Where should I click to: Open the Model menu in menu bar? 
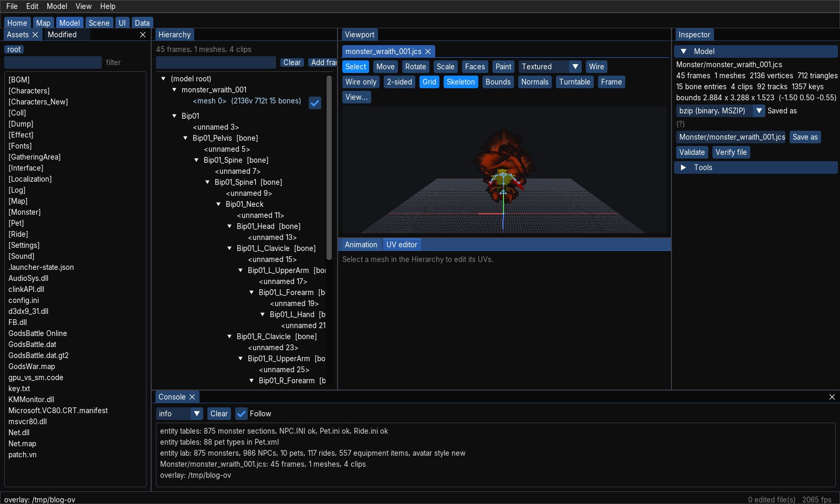[57, 6]
